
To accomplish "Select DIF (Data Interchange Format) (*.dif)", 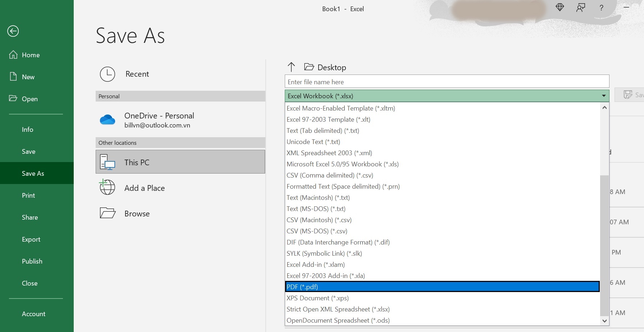I will (x=442, y=242).
